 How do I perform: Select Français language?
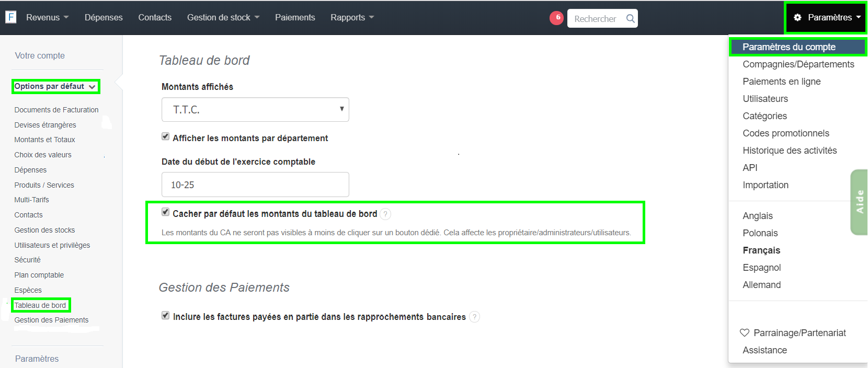coord(761,250)
